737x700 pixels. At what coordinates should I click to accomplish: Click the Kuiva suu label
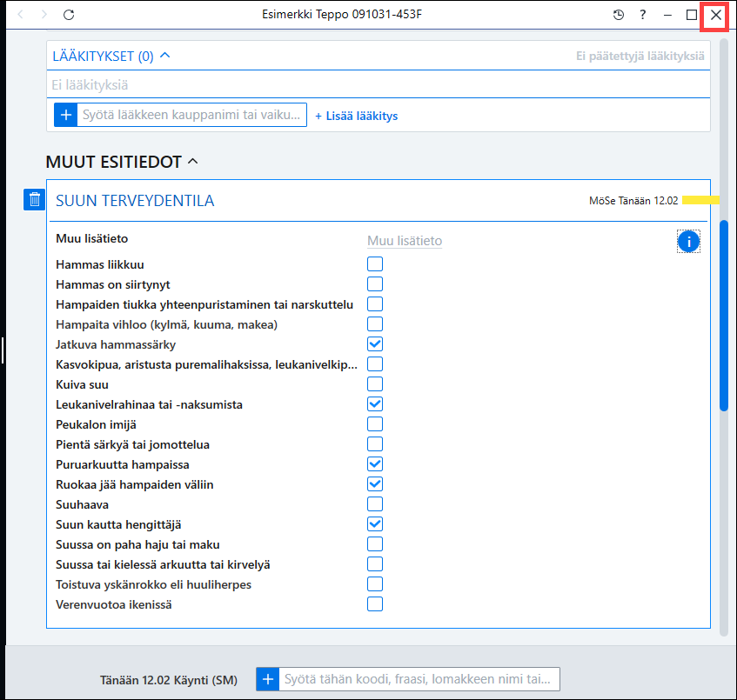(x=82, y=384)
